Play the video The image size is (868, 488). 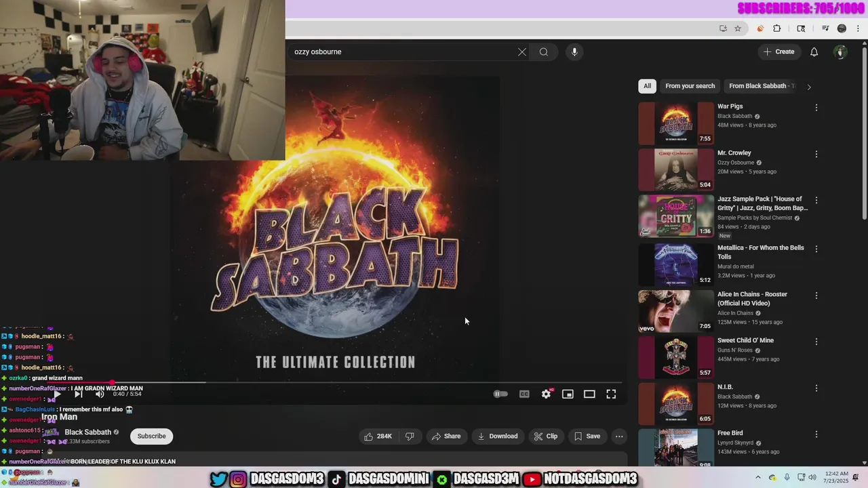(x=57, y=394)
